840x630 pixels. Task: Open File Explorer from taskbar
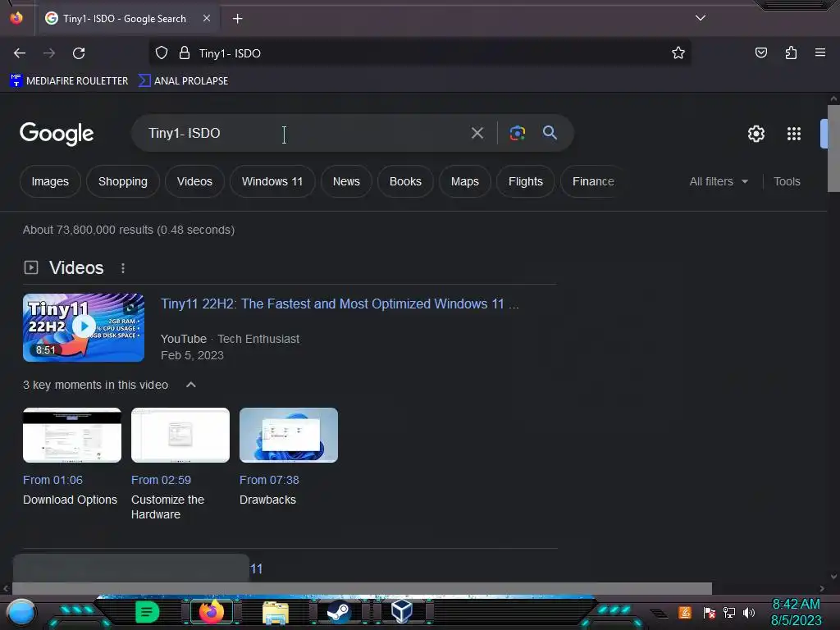click(x=276, y=612)
